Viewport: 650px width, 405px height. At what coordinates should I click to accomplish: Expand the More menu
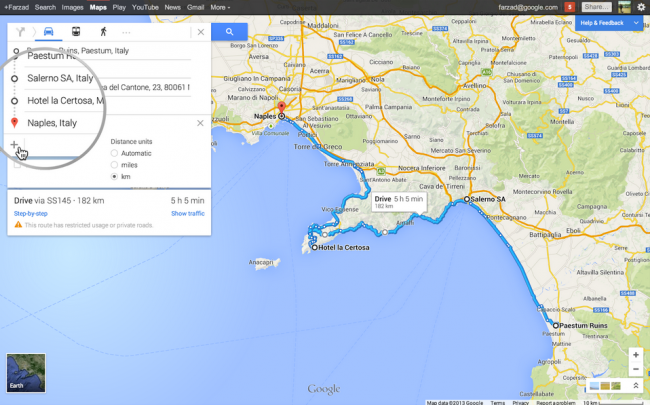[220, 7]
